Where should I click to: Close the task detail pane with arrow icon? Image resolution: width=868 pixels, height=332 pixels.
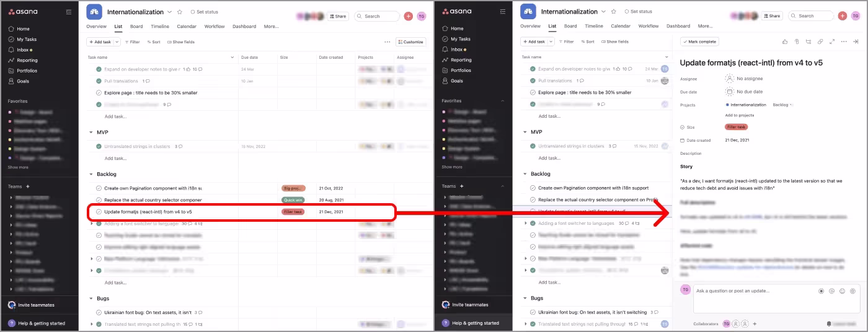coord(856,41)
